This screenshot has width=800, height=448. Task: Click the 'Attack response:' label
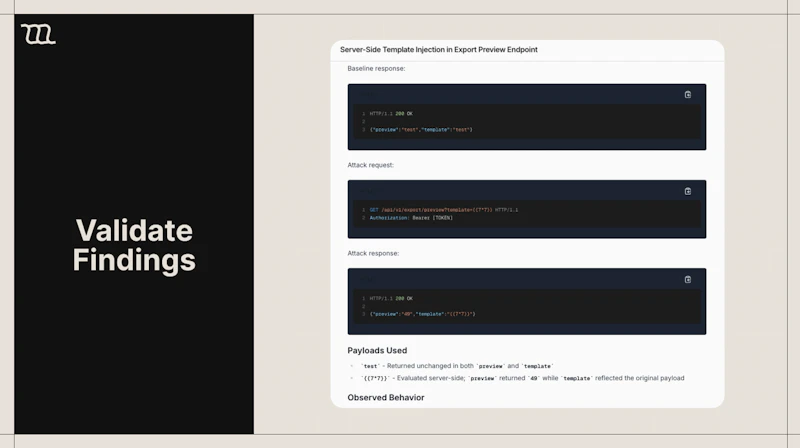(373, 253)
